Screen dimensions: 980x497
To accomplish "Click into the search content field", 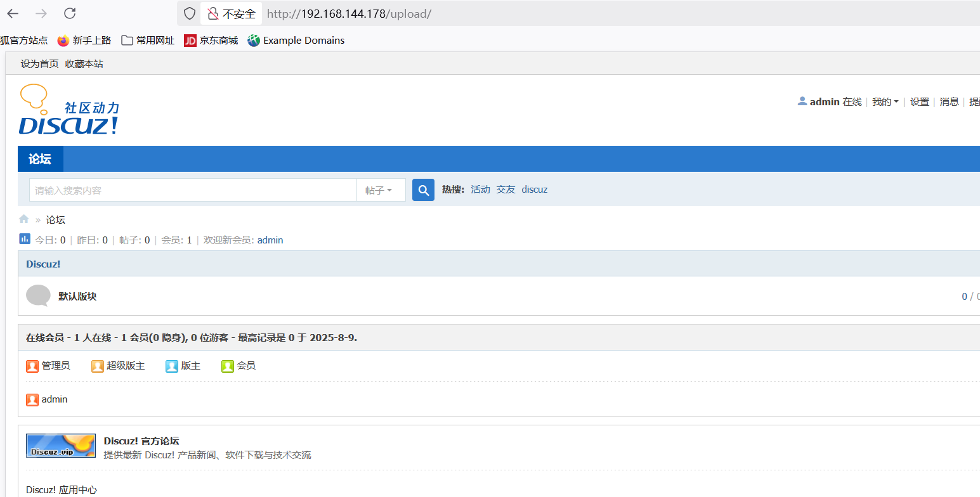I will tap(193, 190).
